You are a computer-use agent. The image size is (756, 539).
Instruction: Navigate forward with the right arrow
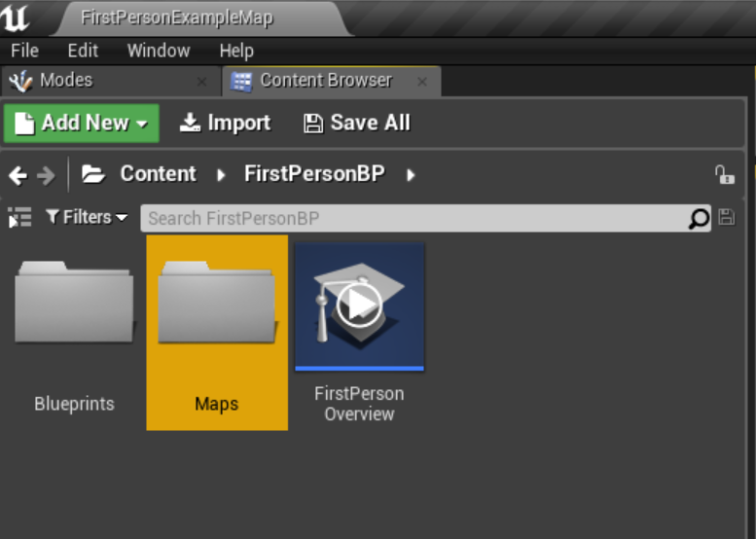coord(46,175)
